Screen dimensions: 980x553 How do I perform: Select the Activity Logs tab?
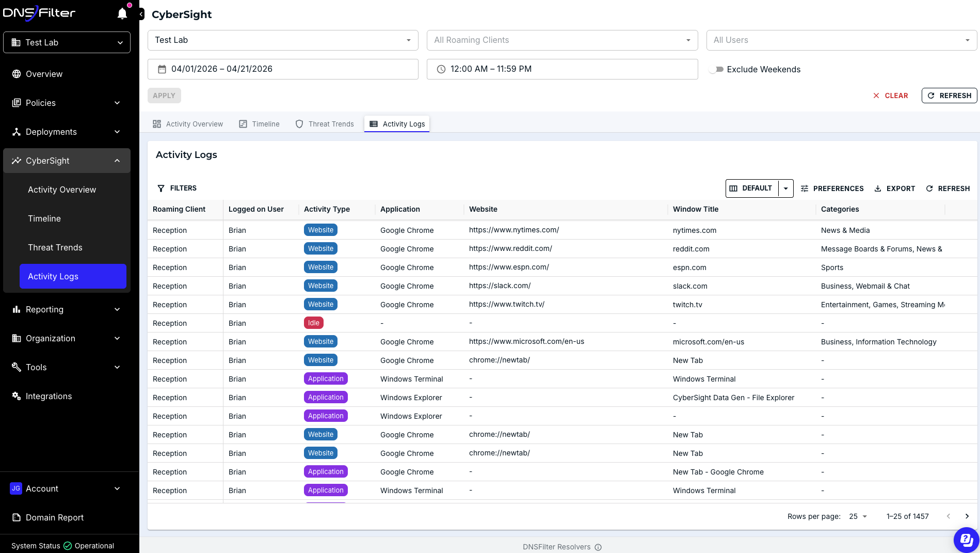tap(397, 124)
